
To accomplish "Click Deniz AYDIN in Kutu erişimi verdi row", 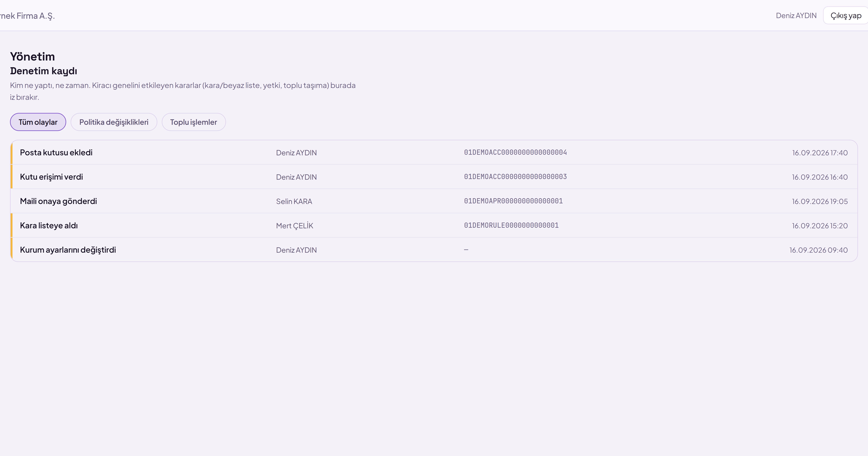I will pos(296,177).
